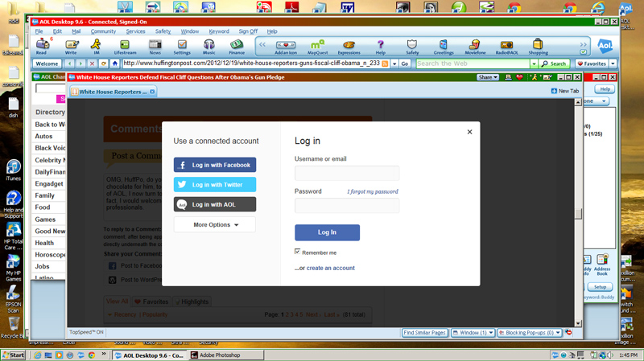Click the Reload page icon
The height and width of the screenshot is (361, 644).
(x=104, y=64)
